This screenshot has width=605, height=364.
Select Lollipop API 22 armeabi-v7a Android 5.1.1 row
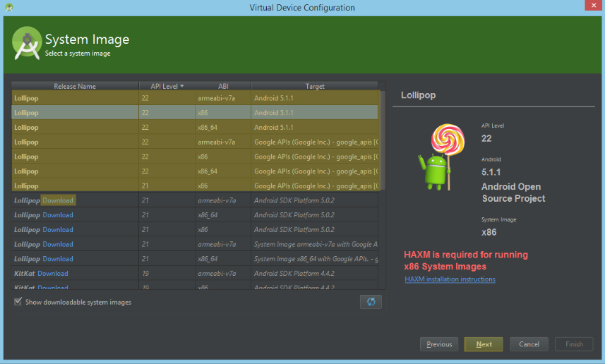pyautogui.click(x=195, y=98)
